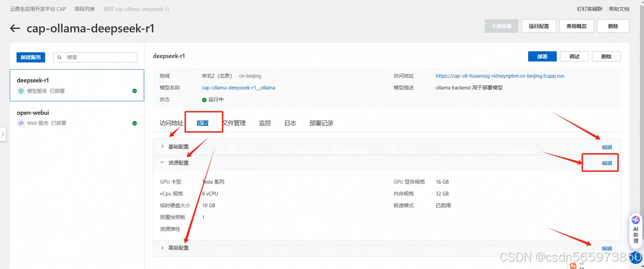This screenshot has height=269, width=644.
Task: Click open-webui green deployed status icon
Action: click(134, 123)
